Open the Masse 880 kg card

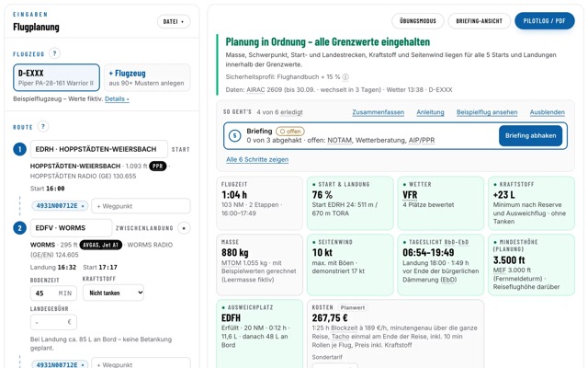pyautogui.click(x=259, y=265)
